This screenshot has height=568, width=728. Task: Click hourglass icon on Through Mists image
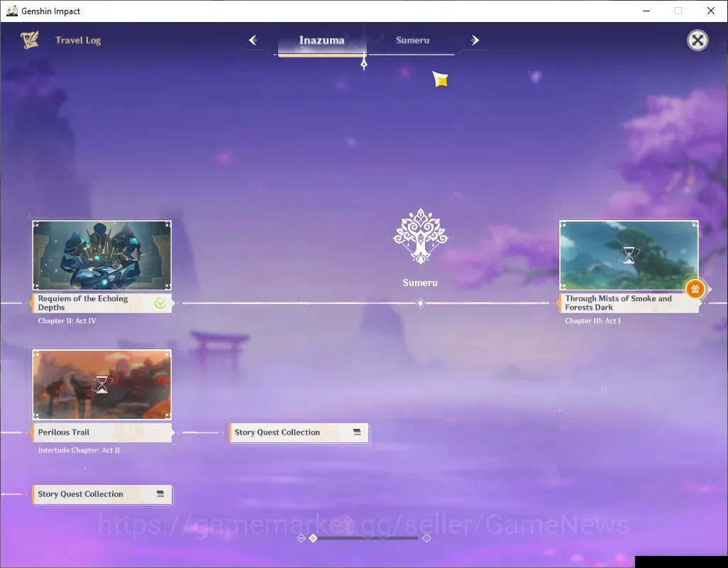click(629, 256)
